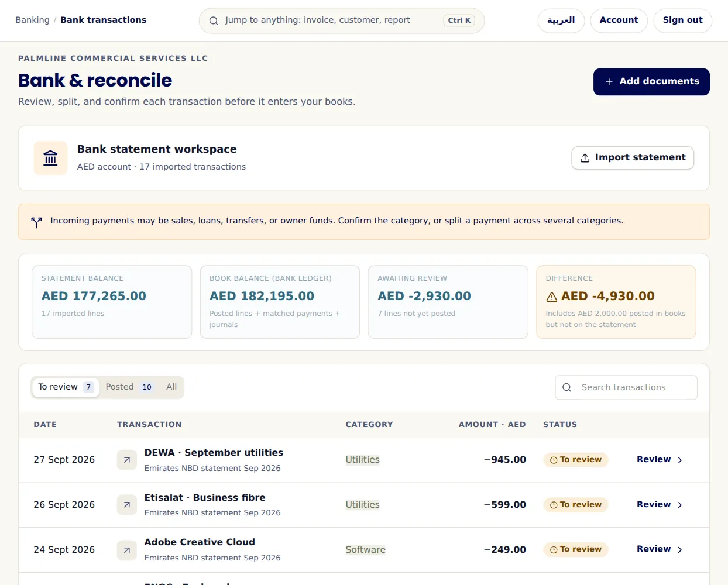Click the Add documents button
This screenshot has height=585, width=728.
[651, 82]
